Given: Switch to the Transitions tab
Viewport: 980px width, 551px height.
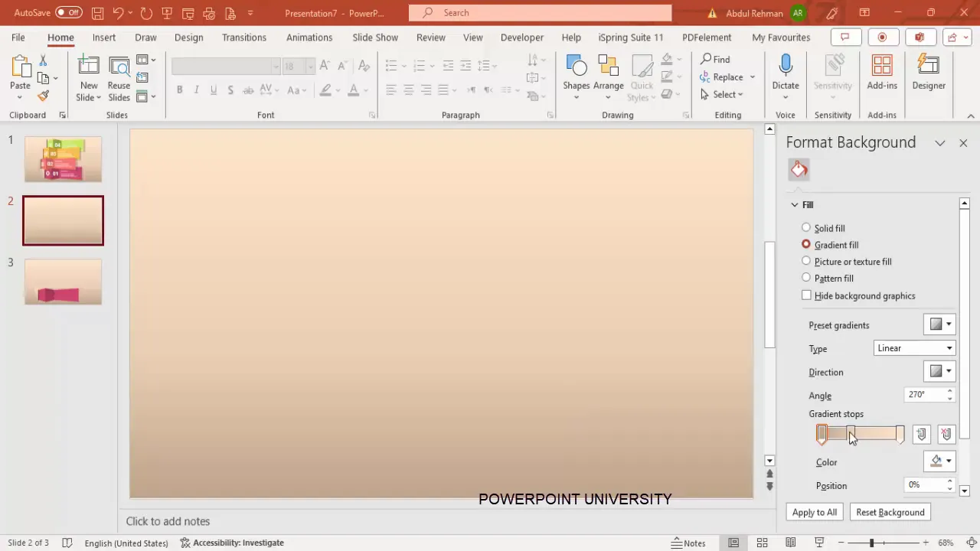Looking at the screenshot, I should (x=244, y=37).
